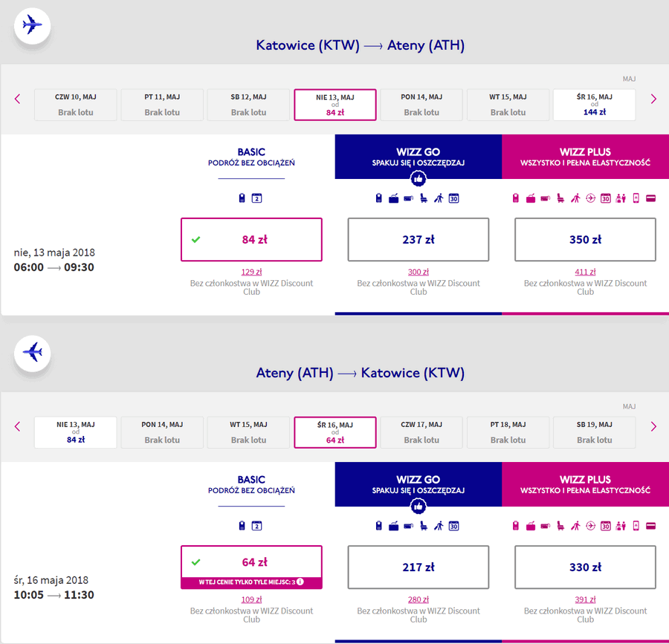Image resolution: width=669 pixels, height=644 pixels.
Task: Click the info icon on the seats-left banner
Action: [300, 582]
